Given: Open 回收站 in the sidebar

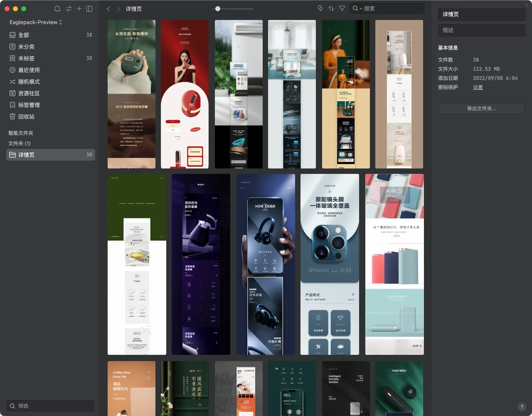Looking at the screenshot, I should [26, 116].
